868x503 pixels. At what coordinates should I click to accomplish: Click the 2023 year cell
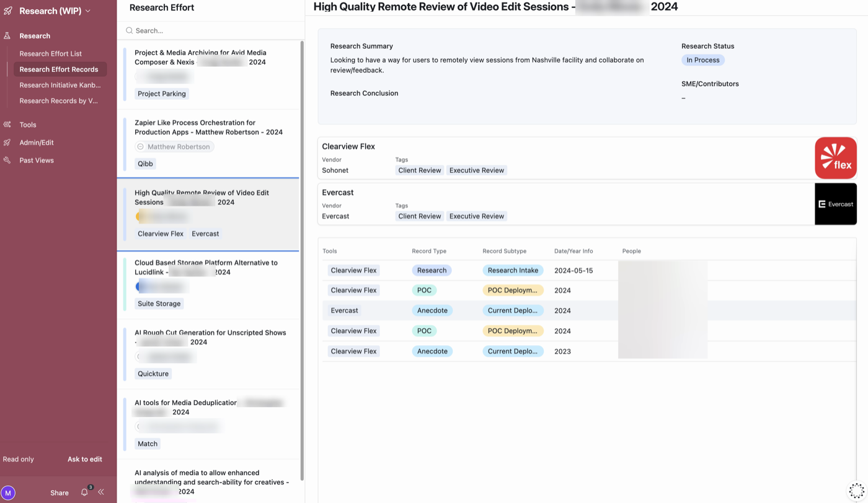pos(562,351)
